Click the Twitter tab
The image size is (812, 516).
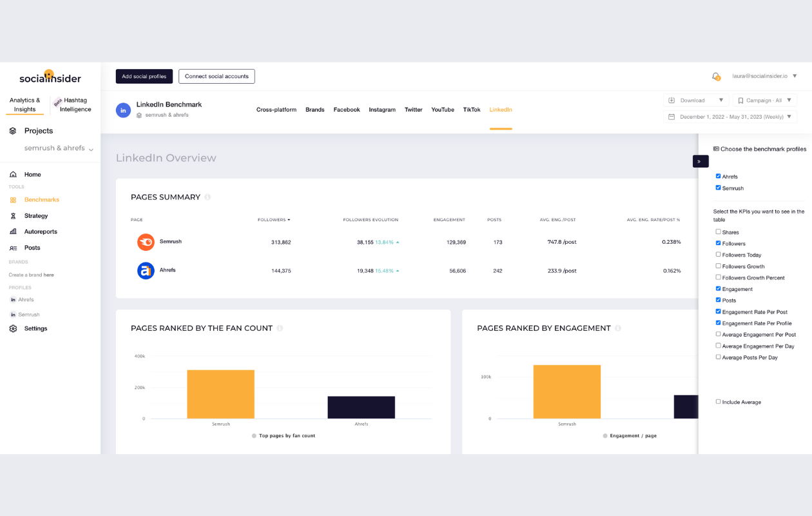click(x=414, y=110)
